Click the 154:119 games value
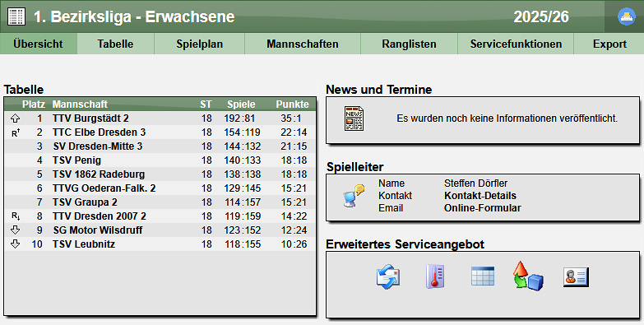644x325 pixels. pyautogui.click(x=243, y=132)
